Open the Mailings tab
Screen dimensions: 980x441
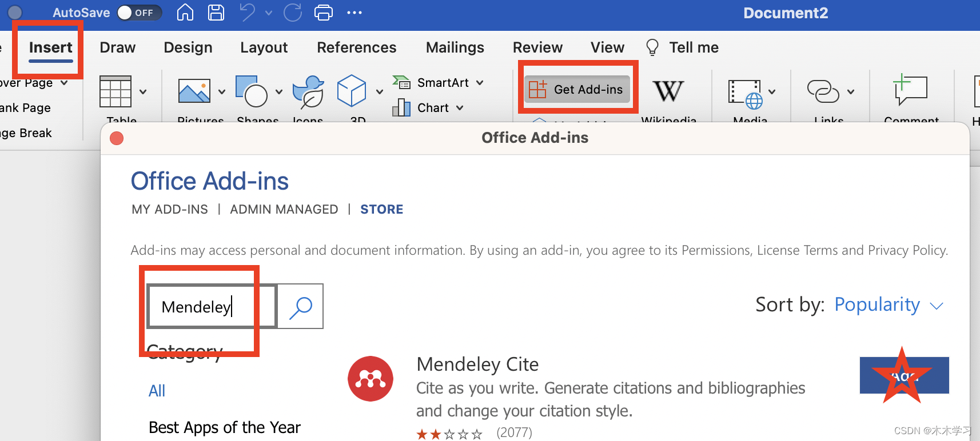[x=455, y=47]
